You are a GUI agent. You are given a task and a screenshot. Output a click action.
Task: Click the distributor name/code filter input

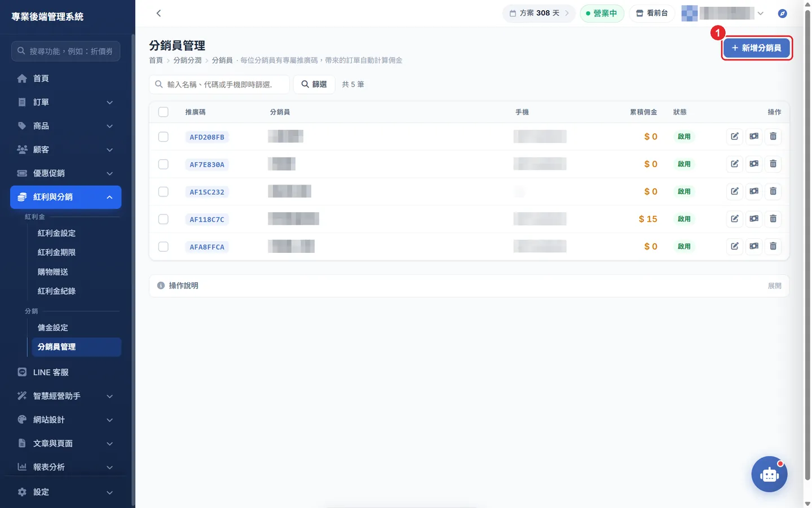[219, 84]
